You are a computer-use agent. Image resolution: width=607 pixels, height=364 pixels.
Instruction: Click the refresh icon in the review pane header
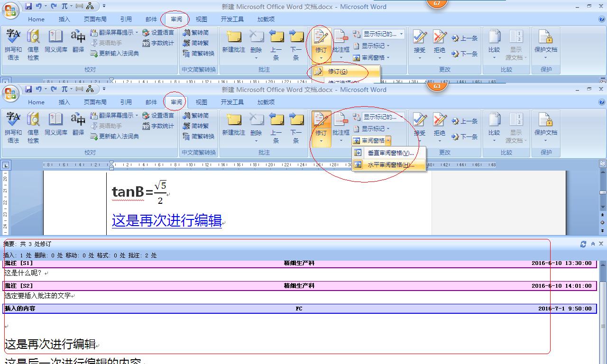(583, 244)
